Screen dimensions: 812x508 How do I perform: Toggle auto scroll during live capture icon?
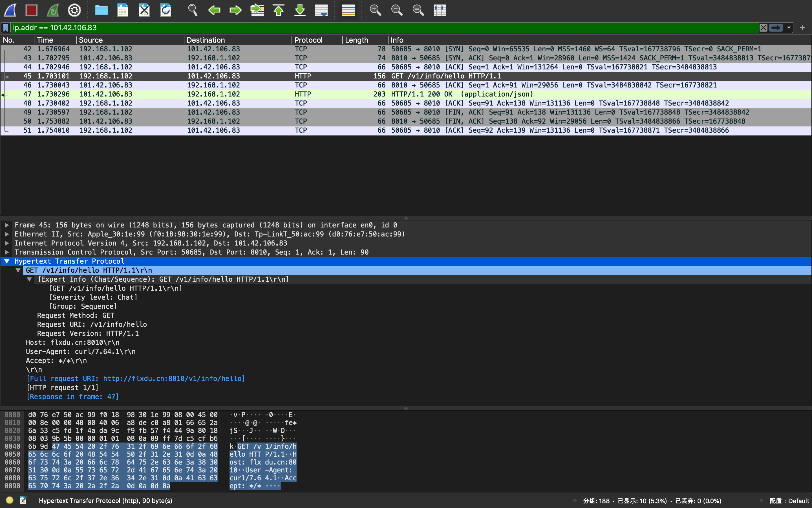pos(321,10)
